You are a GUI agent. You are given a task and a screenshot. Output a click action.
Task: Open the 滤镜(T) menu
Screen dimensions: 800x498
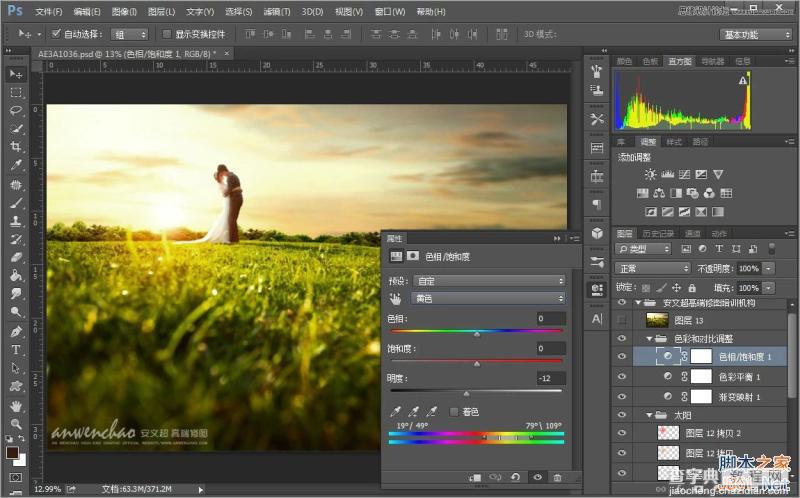pos(277,11)
